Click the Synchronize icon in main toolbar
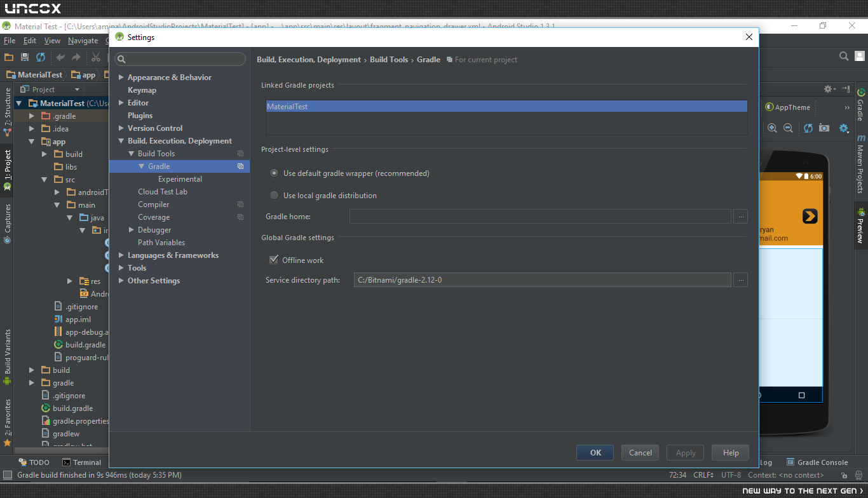This screenshot has height=498, width=868. pos(41,57)
